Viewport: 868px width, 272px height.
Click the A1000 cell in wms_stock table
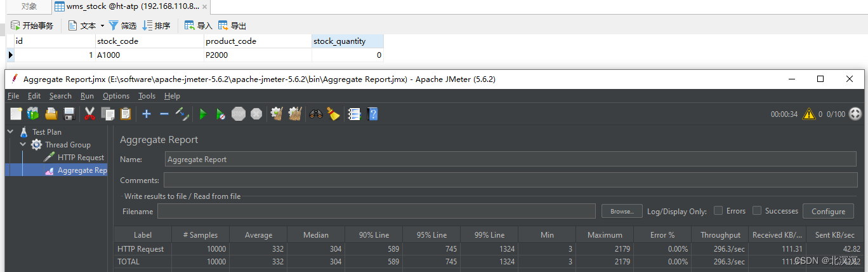coord(150,55)
